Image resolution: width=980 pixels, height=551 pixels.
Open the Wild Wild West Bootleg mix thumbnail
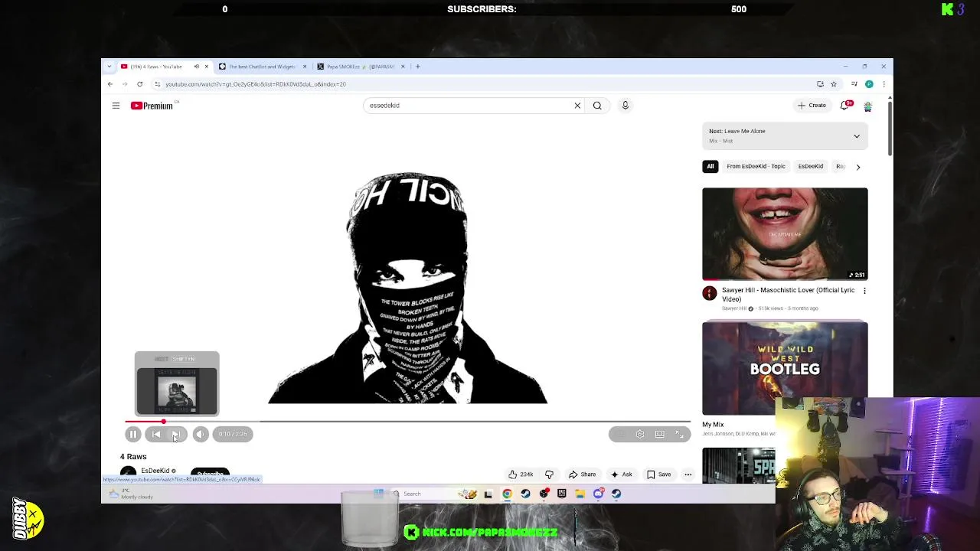tap(785, 368)
